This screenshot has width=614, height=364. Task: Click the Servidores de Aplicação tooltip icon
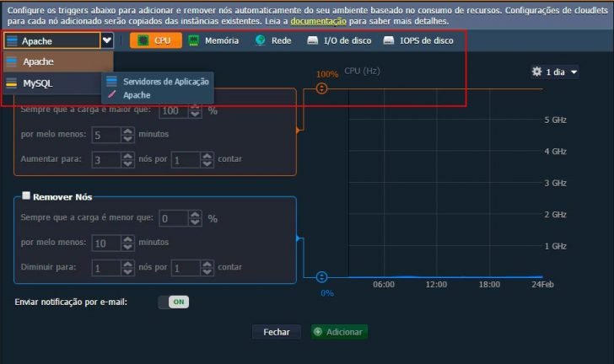click(x=111, y=82)
